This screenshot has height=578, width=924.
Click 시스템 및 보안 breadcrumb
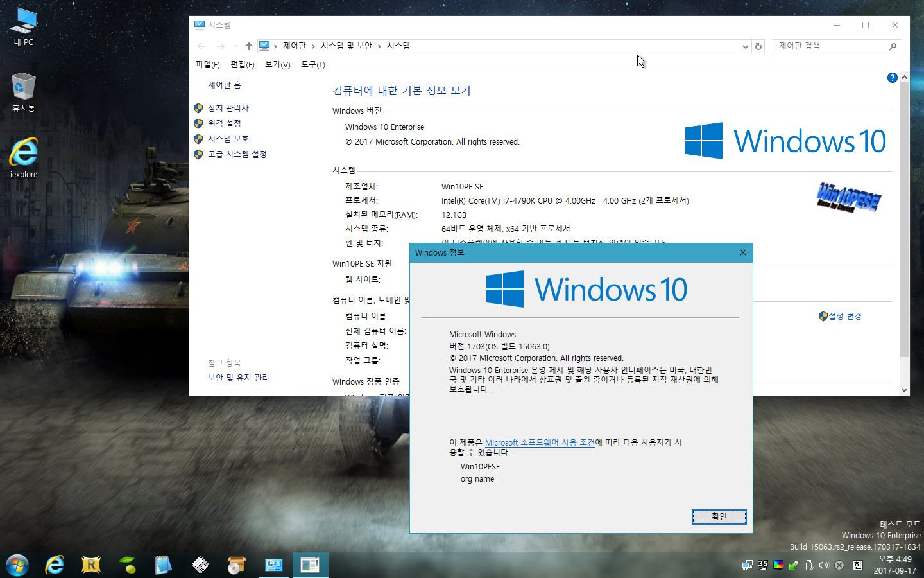tap(346, 46)
